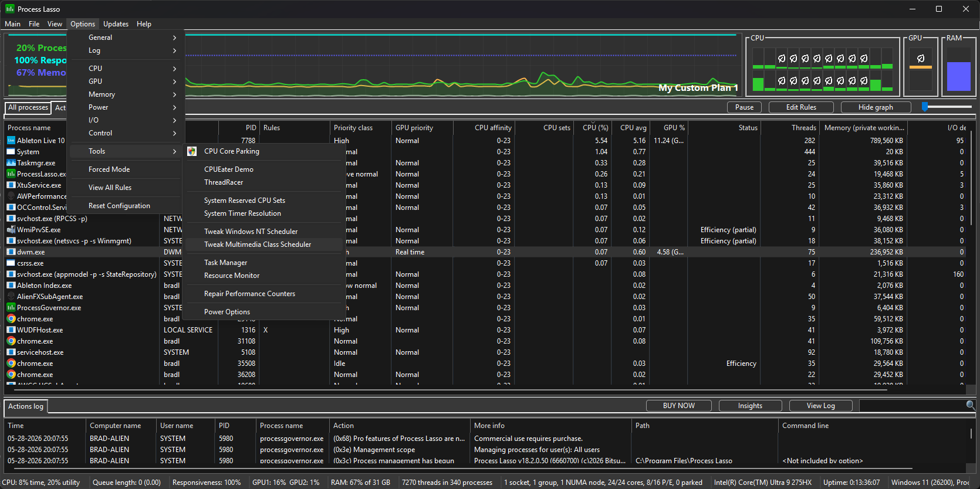980x489 pixels.
Task: Expand the Log submenu
Action: (125, 50)
